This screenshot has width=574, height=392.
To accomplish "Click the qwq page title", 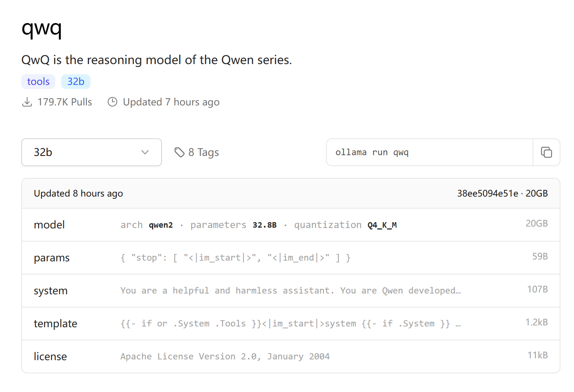I will pos(42,28).
